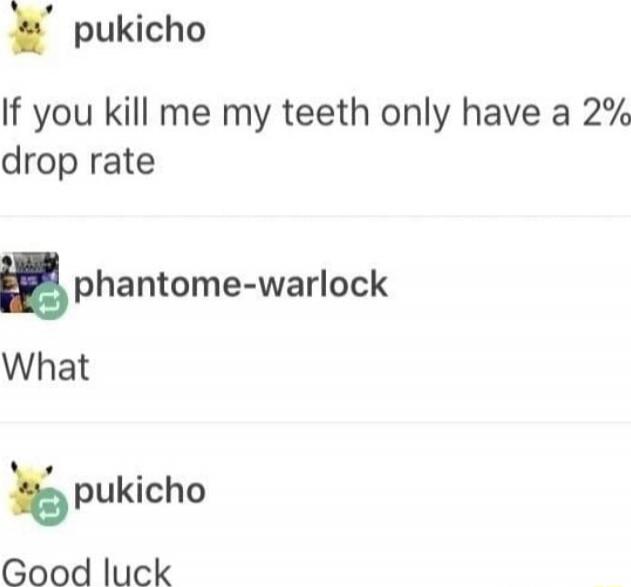Screen dimensions: 631x587
Task: Open phantome-warlock's avatar thumbnail
Action: pos(29,282)
